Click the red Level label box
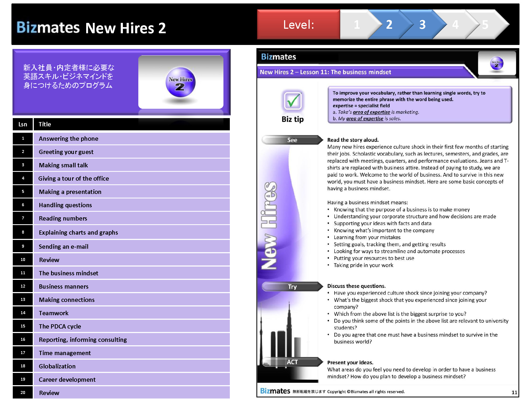The height and width of the screenshot is (399, 532). click(298, 24)
